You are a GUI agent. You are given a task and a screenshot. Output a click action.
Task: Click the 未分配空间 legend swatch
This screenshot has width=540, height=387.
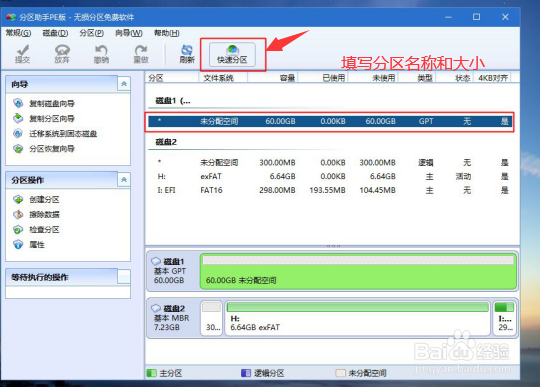pyautogui.click(x=340, y=373)
